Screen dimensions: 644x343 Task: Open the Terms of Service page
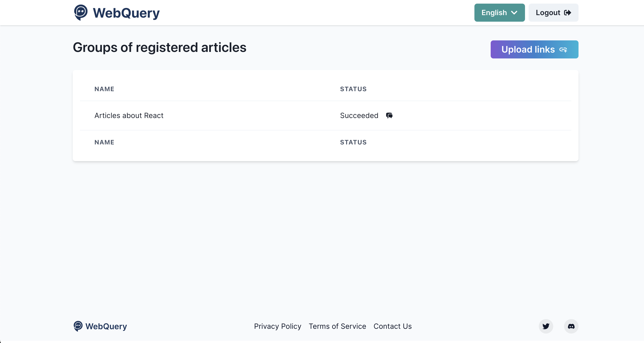point(338,326)
